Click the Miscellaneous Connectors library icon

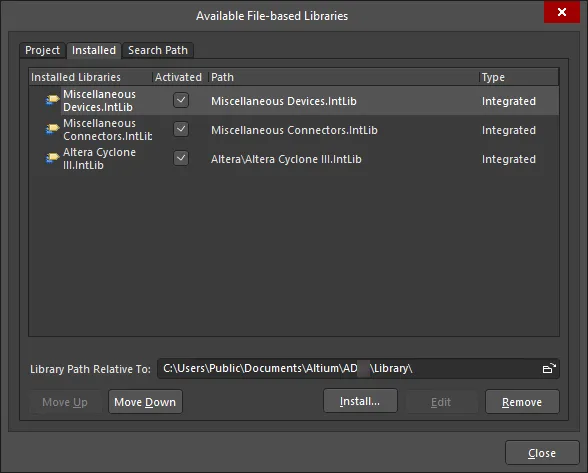tap(52, 129)
